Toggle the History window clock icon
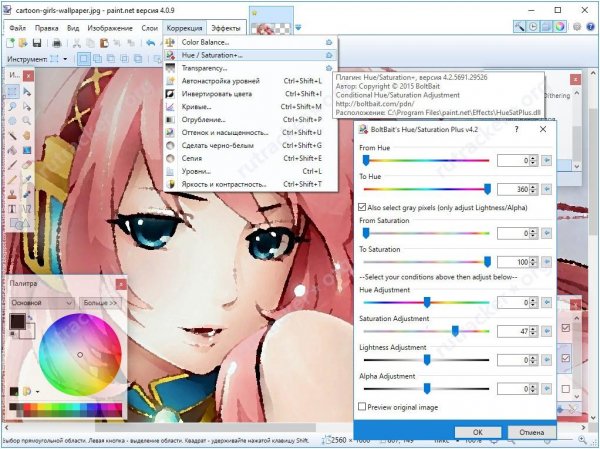 tap(533, 26)
